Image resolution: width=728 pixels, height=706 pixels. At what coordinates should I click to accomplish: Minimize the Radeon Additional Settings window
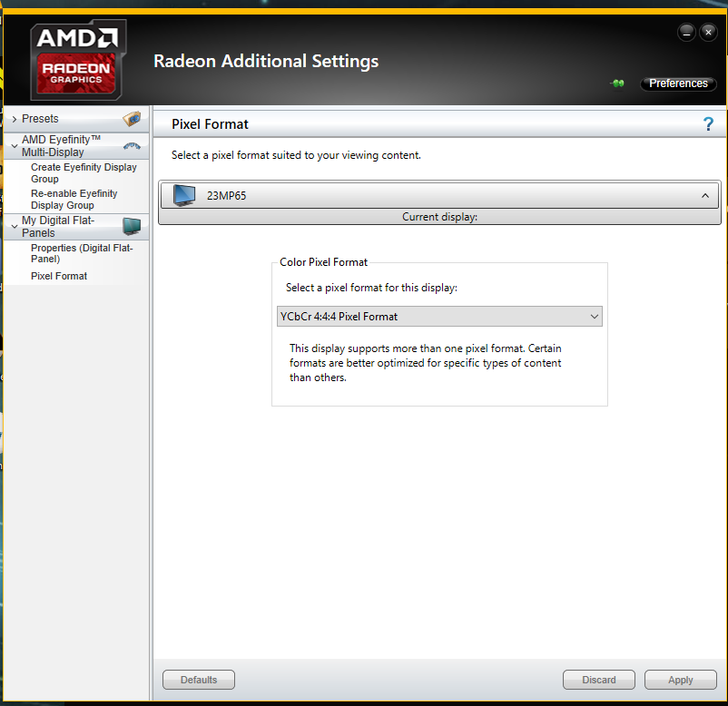pyautogui.click(x=686, y=33)
